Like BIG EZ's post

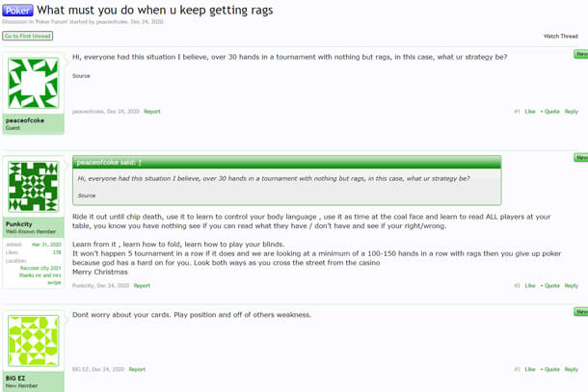530,370
